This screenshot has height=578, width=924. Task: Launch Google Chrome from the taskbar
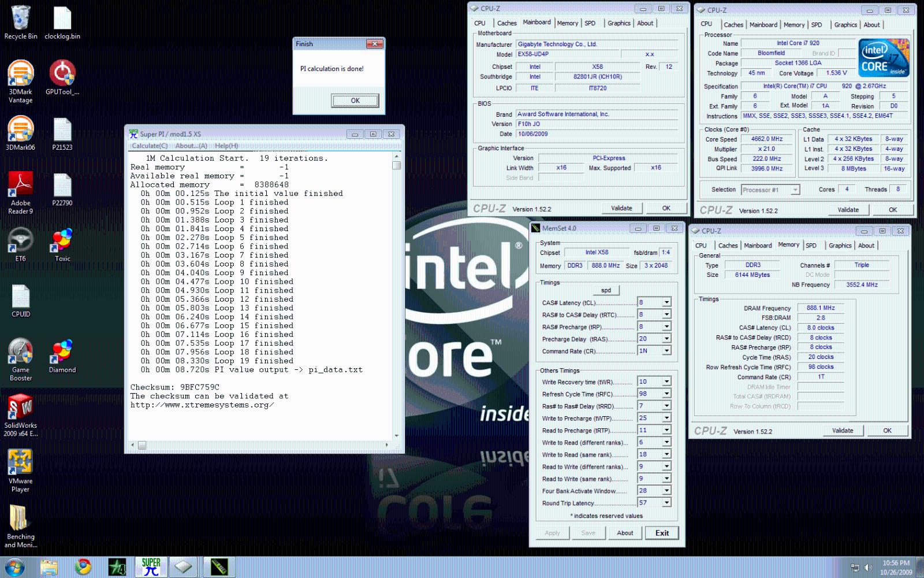[x=83, y=567]
